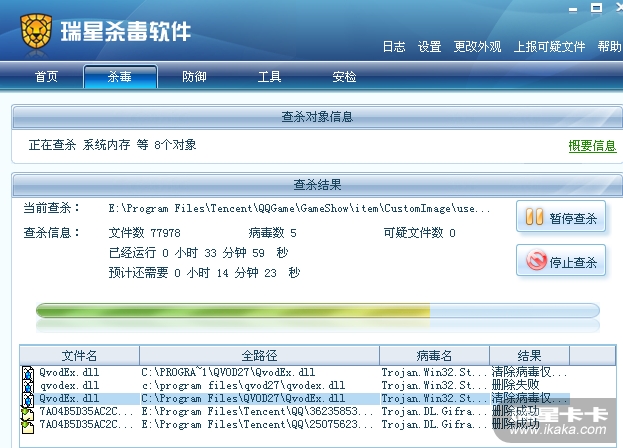The image size is (623, 448).
Task: Click the pause icon on 暂停查杀
Action: tap(534, 217)
